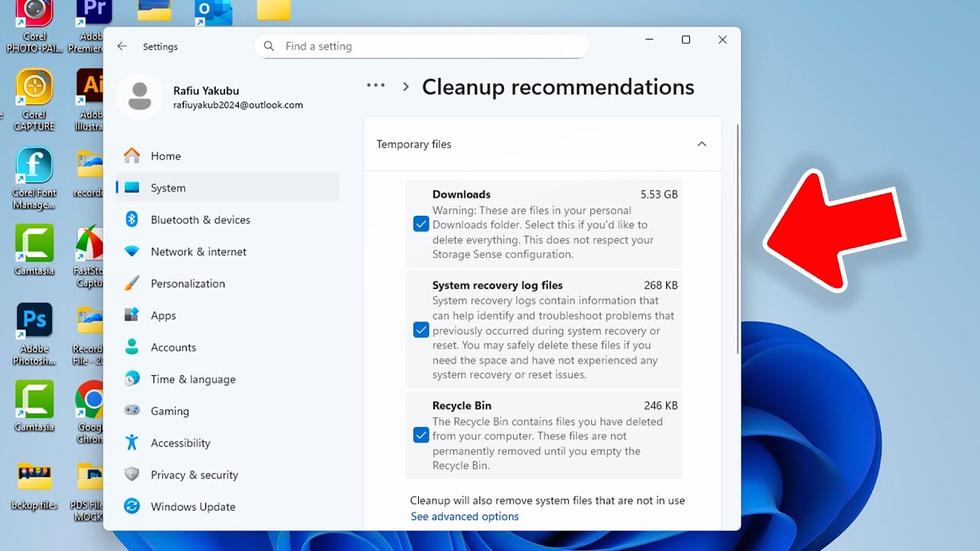Select the FastStone Capture desktop icon
Image resolution: width=980 pixels, height=551 pixels.
click(90, 256)
